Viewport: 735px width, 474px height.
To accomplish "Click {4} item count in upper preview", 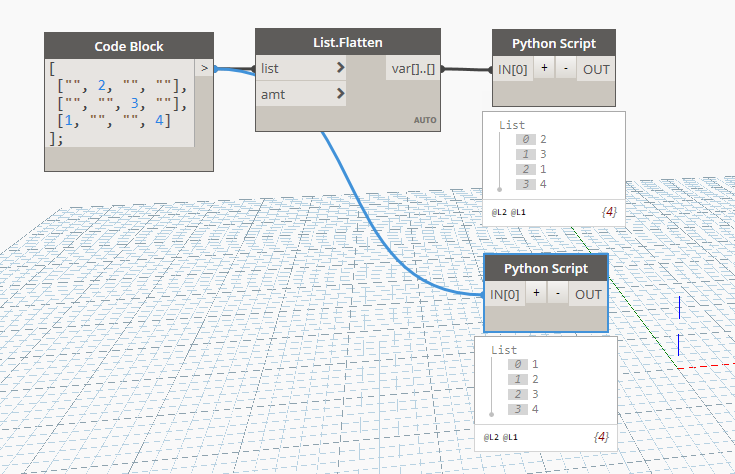I will point(609,212).
